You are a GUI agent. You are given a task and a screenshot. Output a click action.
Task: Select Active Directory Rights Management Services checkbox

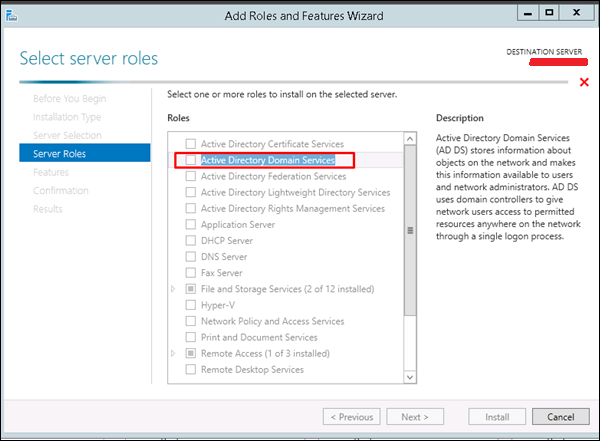pyautogui.click(x=191, y=208)
